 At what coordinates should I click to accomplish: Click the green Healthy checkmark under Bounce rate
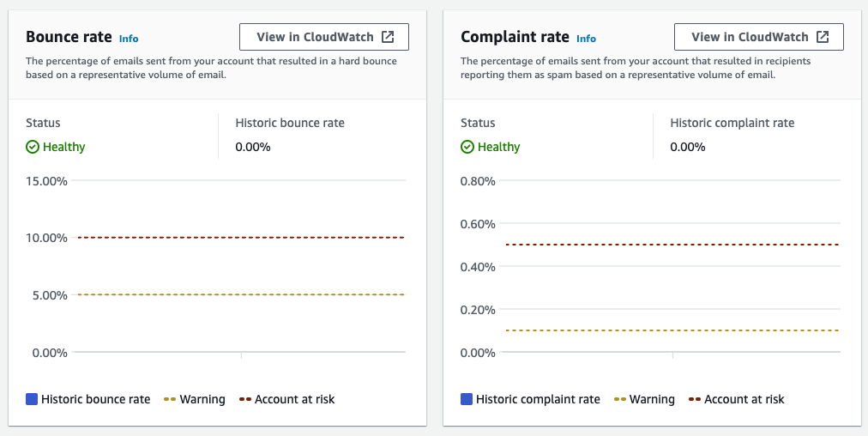coord(33,147)
